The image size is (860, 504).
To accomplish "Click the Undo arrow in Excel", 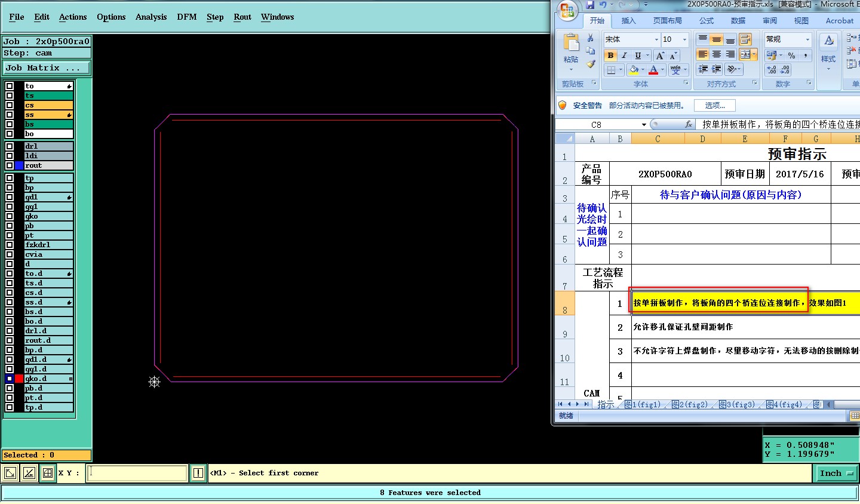I will 603,5.
